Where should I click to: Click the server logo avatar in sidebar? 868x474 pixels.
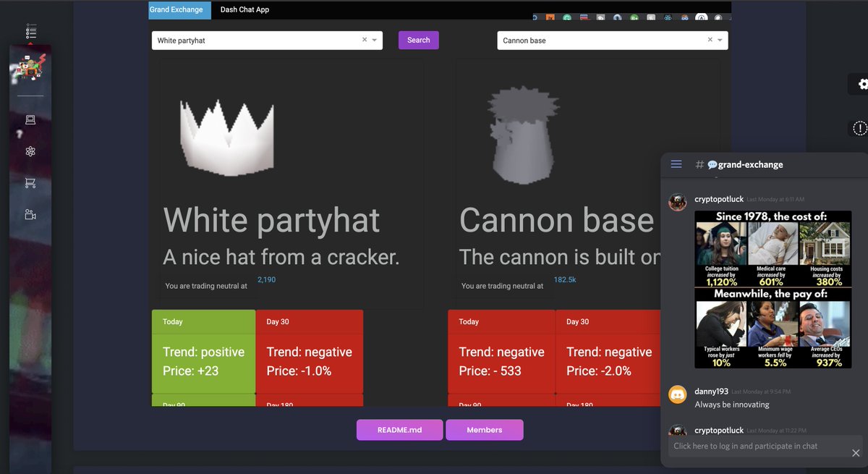coord(30,69)
